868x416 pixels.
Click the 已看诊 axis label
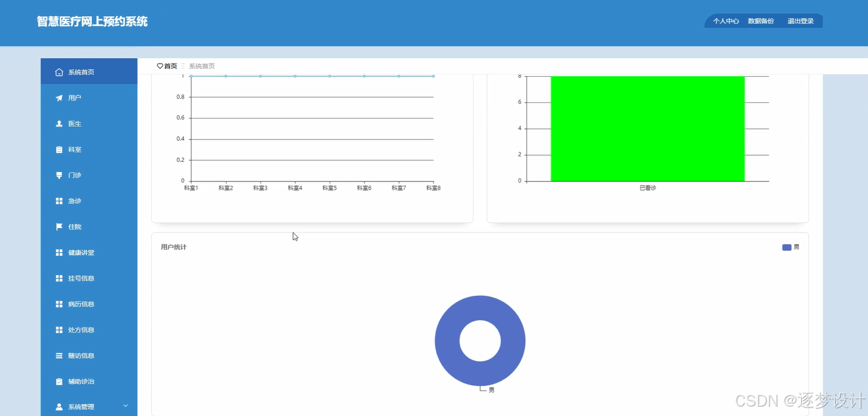coord(648,188)
